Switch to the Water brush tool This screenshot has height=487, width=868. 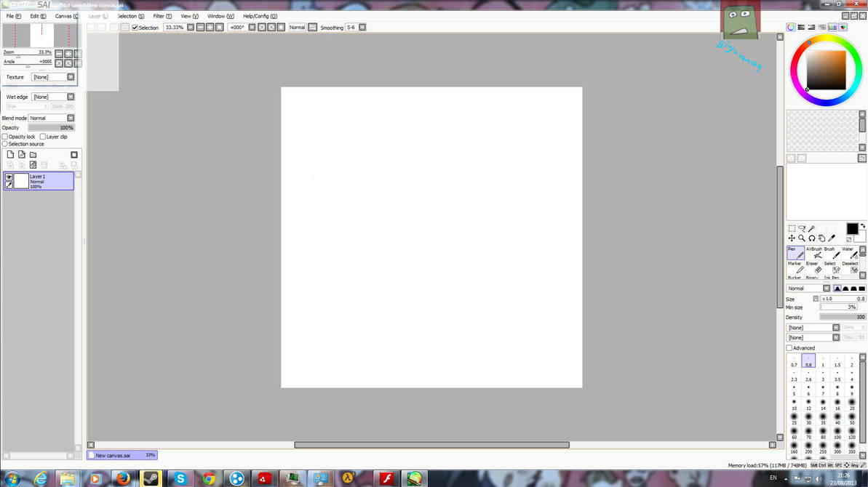tap(850, 253)
